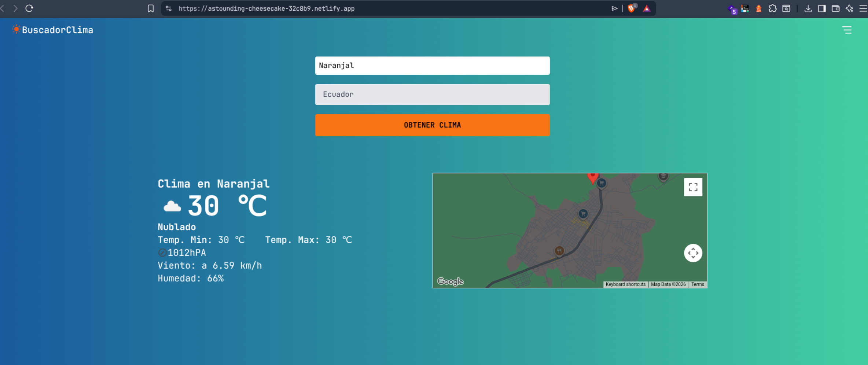Image resolution: width=868 pixels, height=365 pixels.
Task: Click 'Humedad: 66%' text
Action: pyautogui.click(x=191, y=279)
